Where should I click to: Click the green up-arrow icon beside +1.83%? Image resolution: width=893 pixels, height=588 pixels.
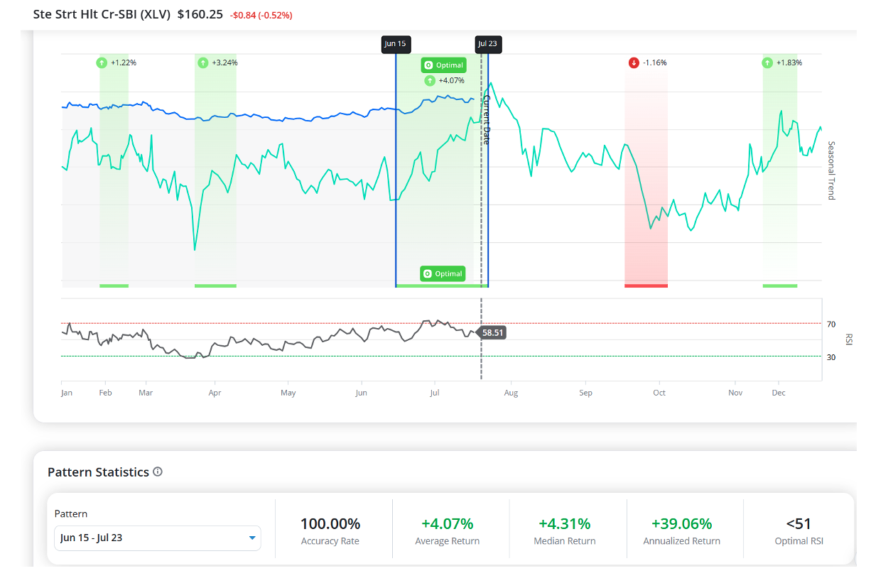pos(767,62)
